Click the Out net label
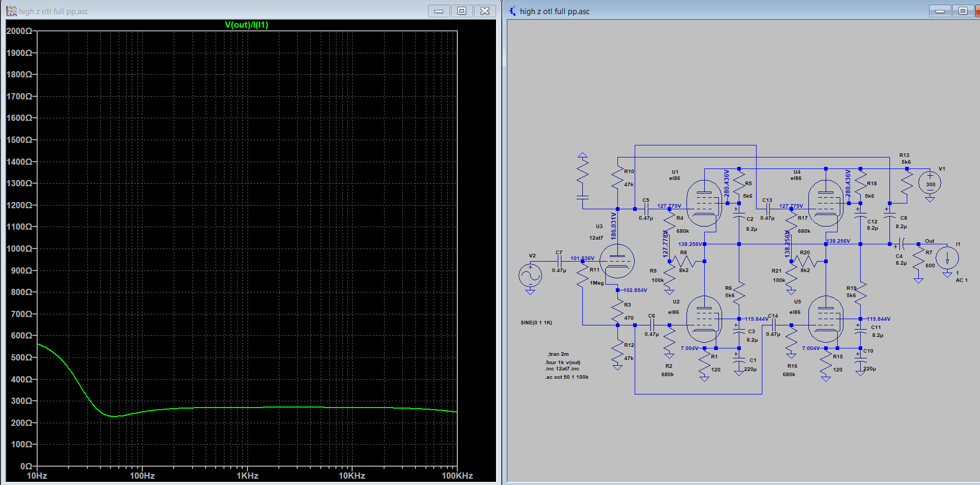 coord(929,241)
